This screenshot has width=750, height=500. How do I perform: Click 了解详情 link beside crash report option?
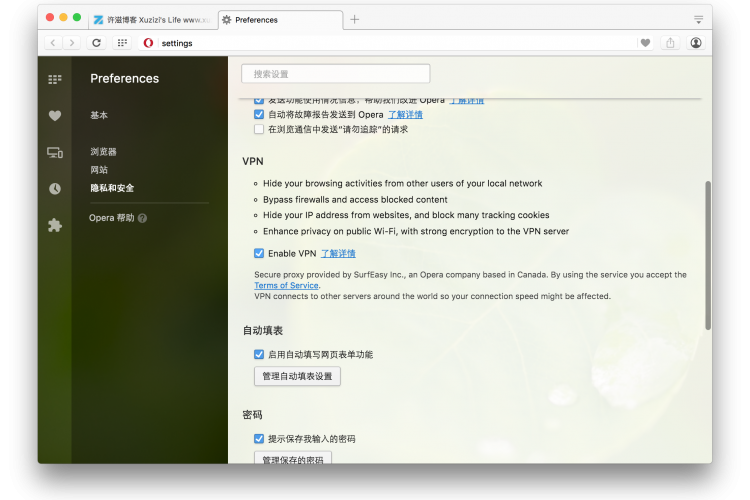405,115
